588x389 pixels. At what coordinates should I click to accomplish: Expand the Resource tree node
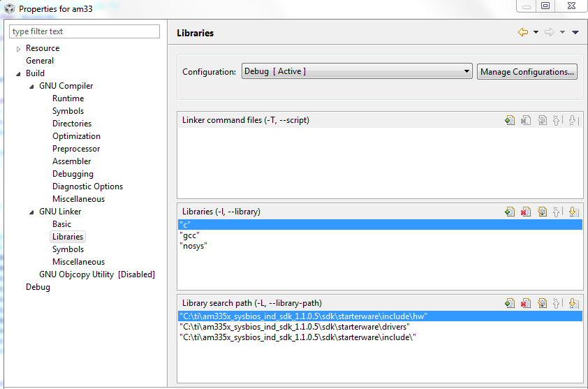18,49
